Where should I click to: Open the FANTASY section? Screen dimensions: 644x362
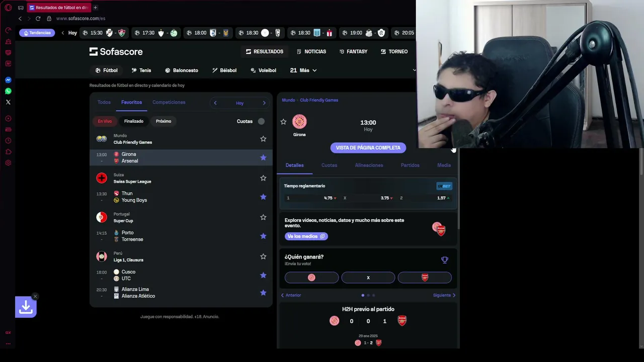[353, 51]
